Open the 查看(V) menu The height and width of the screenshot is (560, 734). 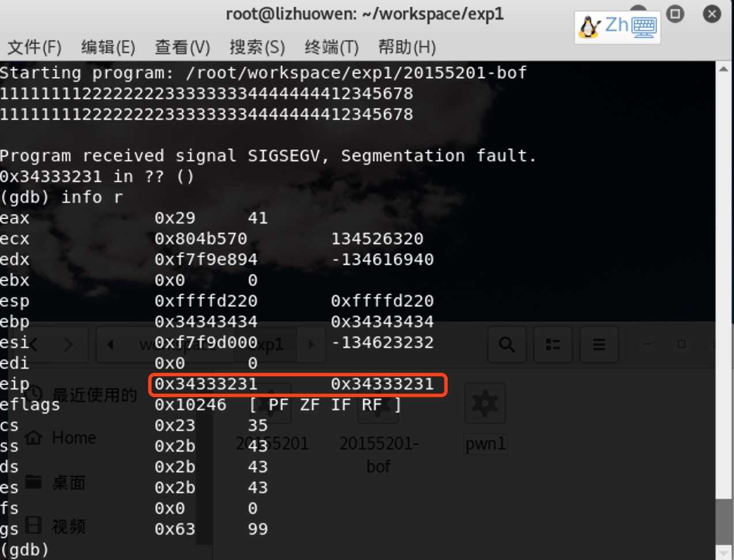click(183, 47)
